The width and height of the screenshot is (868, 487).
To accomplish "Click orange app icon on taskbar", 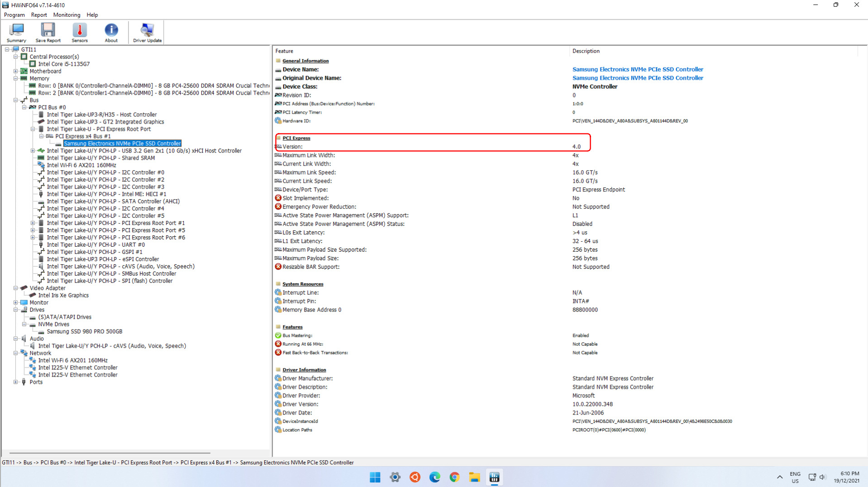I will [415, 477].
